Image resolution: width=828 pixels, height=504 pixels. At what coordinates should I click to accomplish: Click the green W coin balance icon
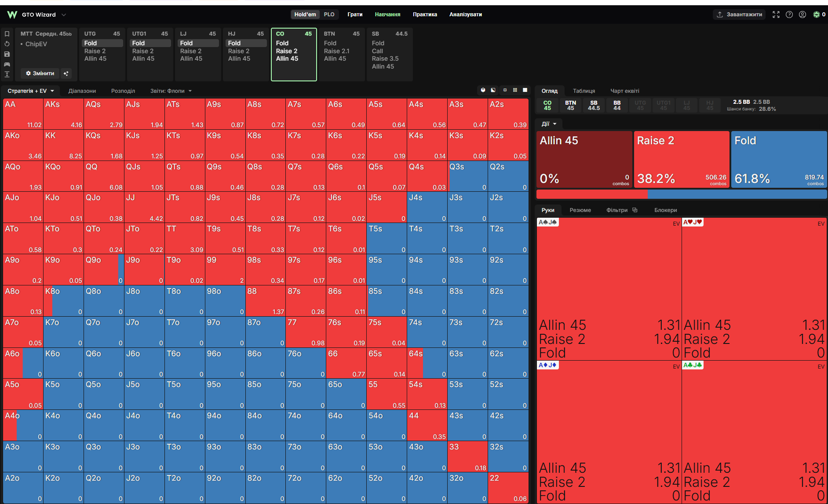817,15
